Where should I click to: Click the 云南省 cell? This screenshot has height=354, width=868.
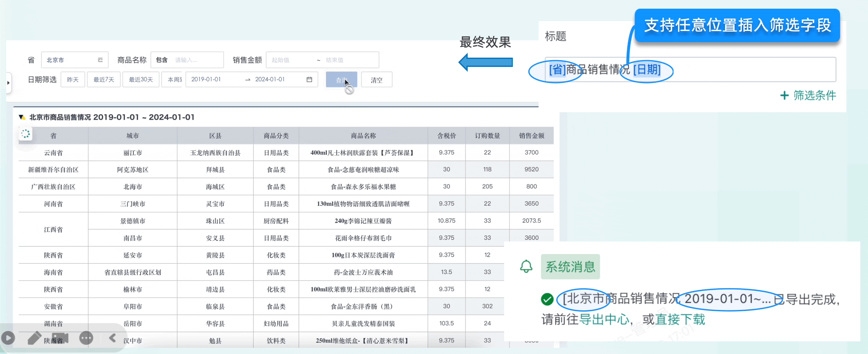53,153
